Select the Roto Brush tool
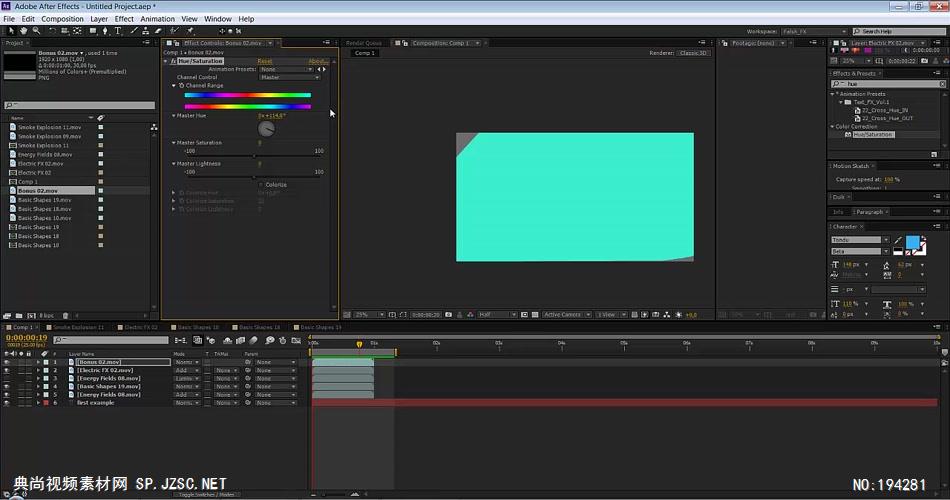Viewport: 950px width, 500px height. click(174, 30)
